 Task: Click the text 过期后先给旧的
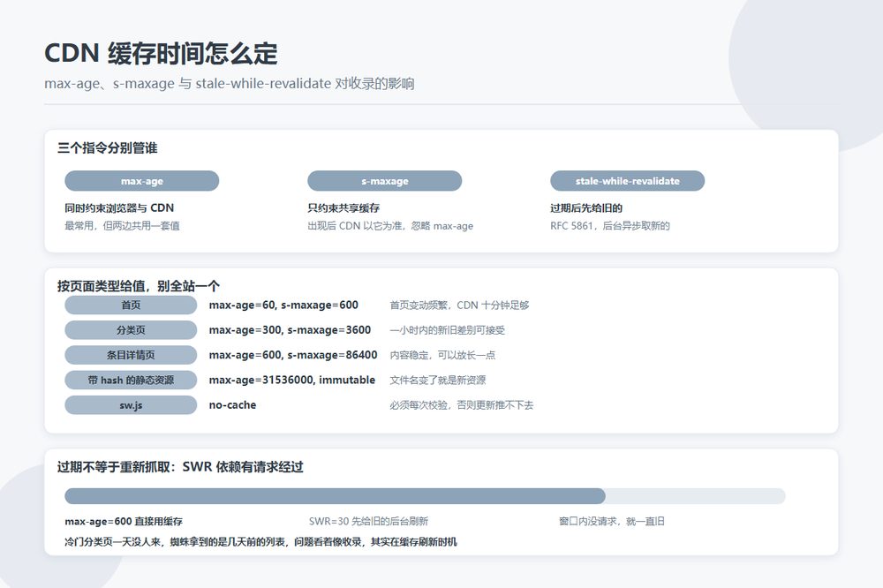click(586, 207)
